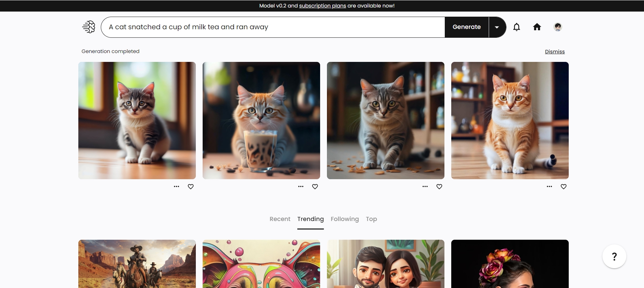Open the gray tabby with scattered crumbs thumbnail

click(386, 120)
